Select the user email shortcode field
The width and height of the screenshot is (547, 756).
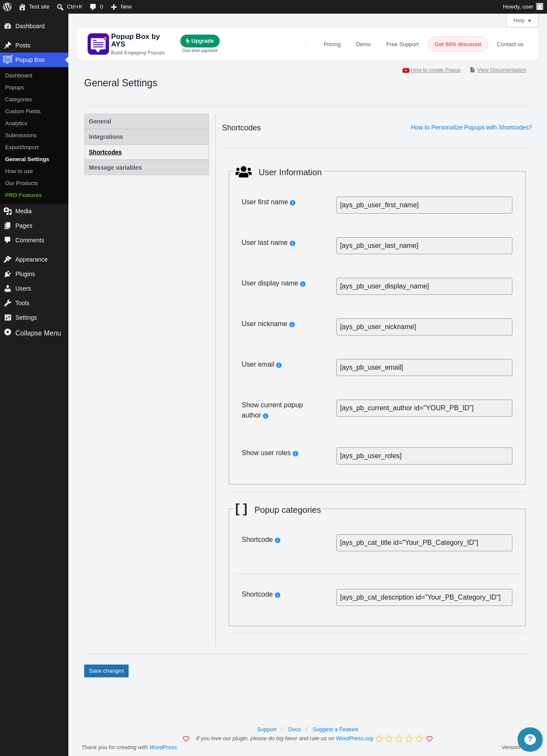(424, 368)
